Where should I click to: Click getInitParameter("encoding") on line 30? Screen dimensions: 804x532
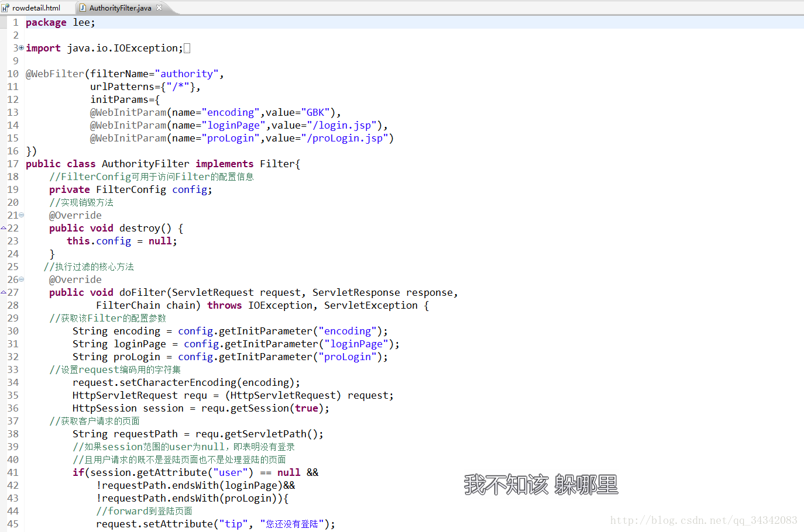pyautogui.click(x=301, y=331)
